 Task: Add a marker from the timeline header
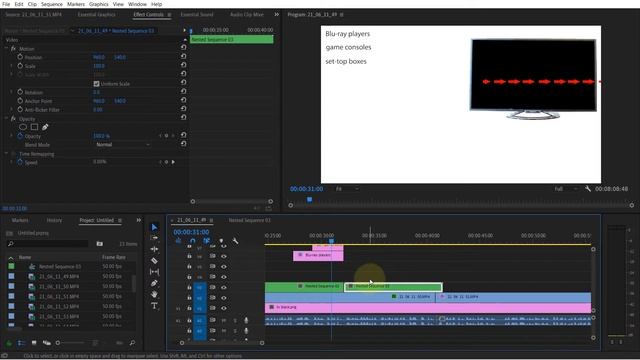tap(221, 241)
